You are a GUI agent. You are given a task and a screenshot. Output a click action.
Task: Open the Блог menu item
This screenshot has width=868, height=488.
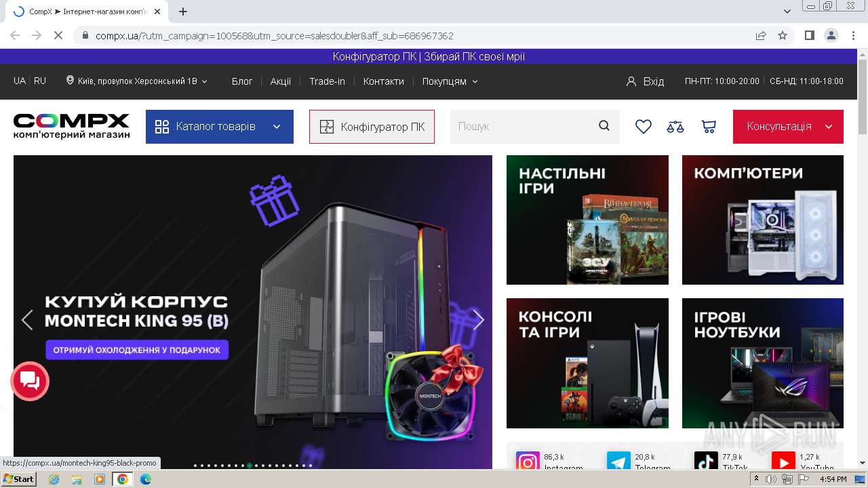coord(242,81)
